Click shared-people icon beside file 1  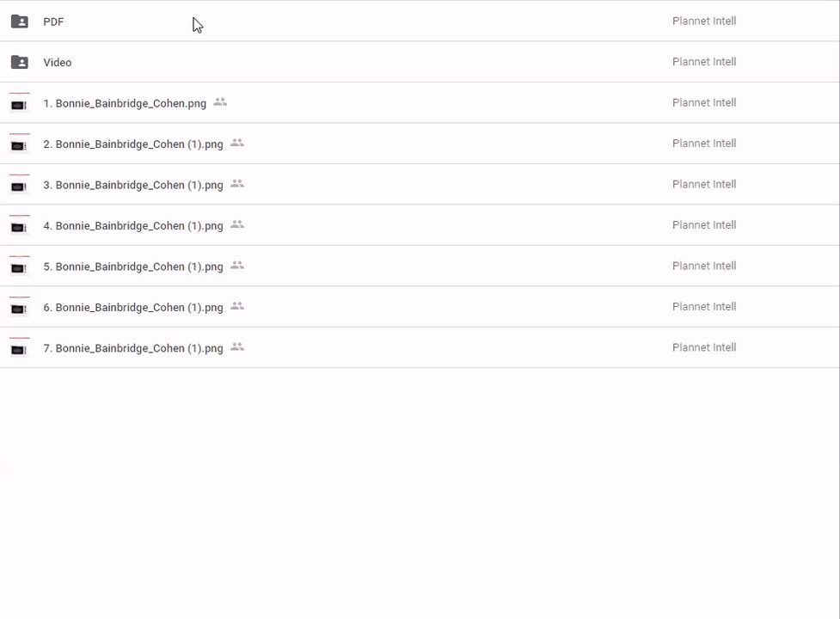click(x=220, y=102)
